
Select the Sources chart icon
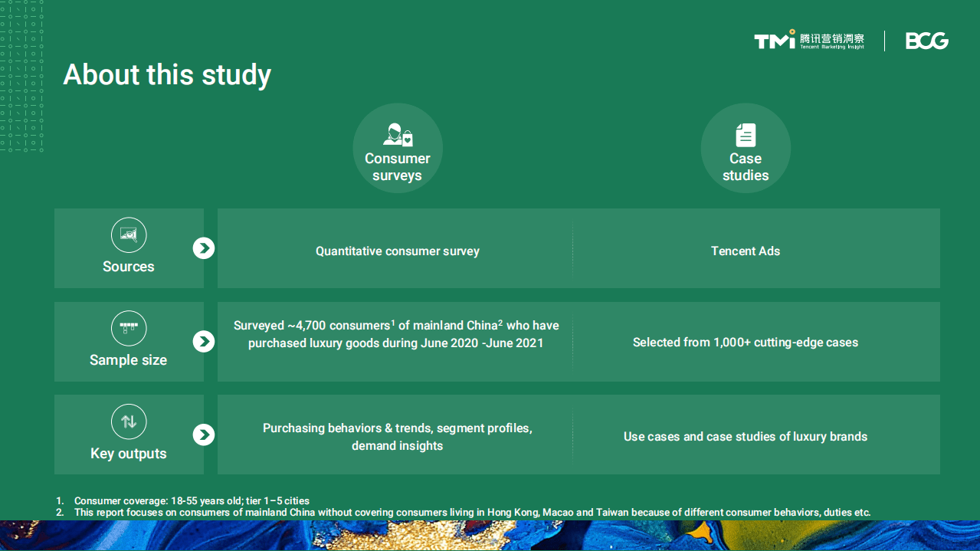pyautogui.click(x=129, y=235)
